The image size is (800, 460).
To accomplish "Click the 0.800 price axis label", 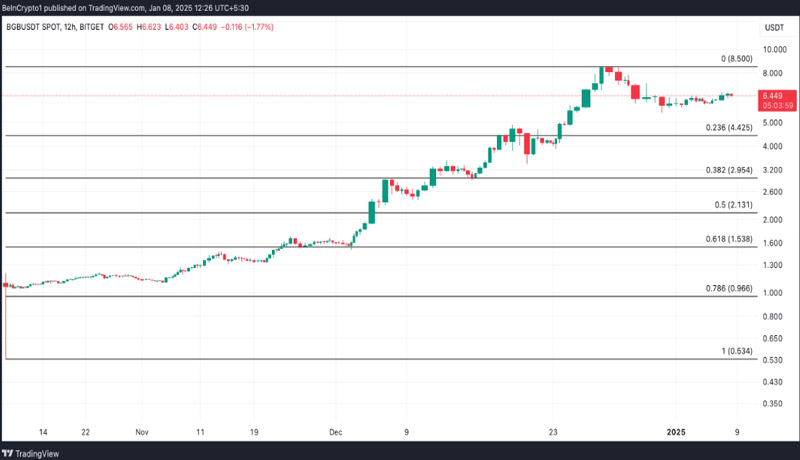I will (x=772, y=317).
